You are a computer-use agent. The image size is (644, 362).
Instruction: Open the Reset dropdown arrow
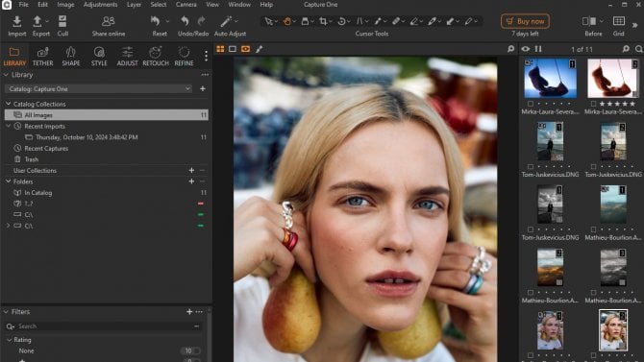167,21
